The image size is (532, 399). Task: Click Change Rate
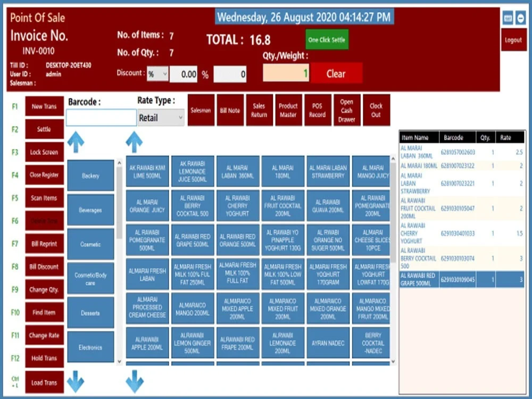coord(45,335)
